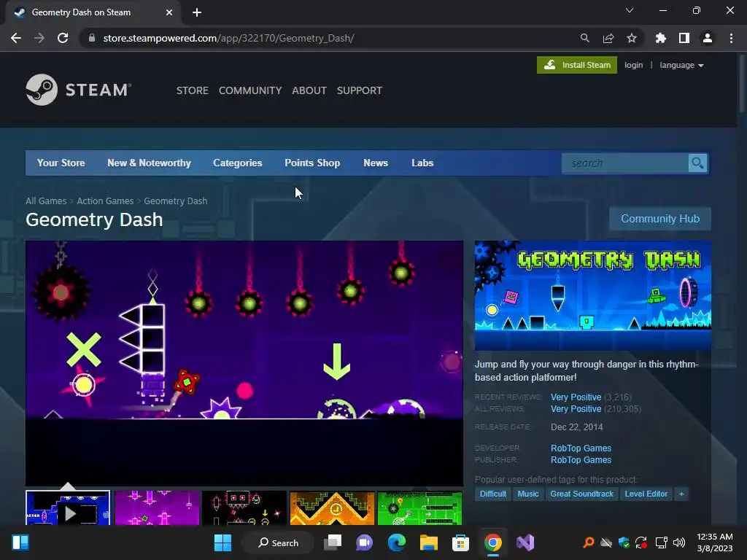Image resolution: width=747 pixels, height=560 pixels.
Task: Select the green screenshot thumbnail
Action: tap(419, 508)
